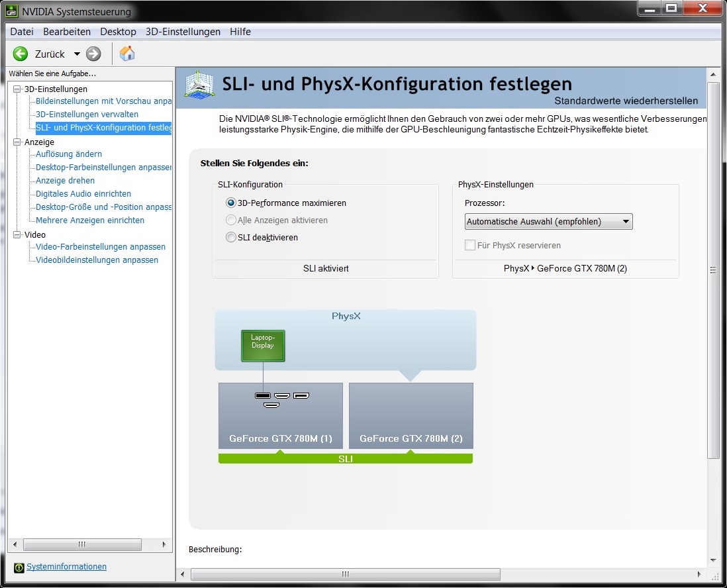Open Bildeinstellungen mit Vorschau anpassen
This screenshot has width=727, height=588.
[103, 101]
